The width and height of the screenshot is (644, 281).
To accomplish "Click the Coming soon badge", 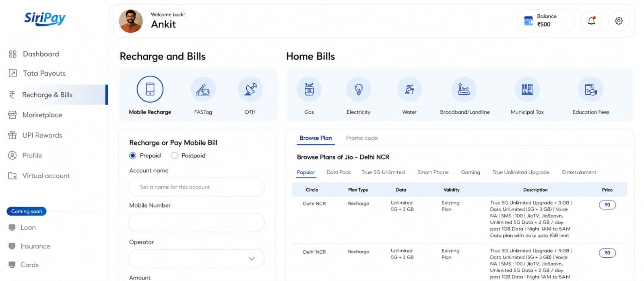I will click(27, 211).
